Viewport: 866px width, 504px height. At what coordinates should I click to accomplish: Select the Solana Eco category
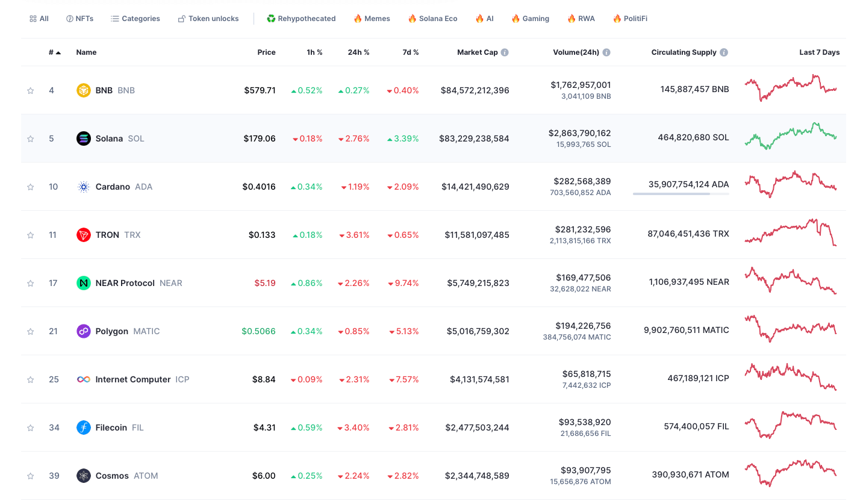pyautogui.click(x=432, y=19)
